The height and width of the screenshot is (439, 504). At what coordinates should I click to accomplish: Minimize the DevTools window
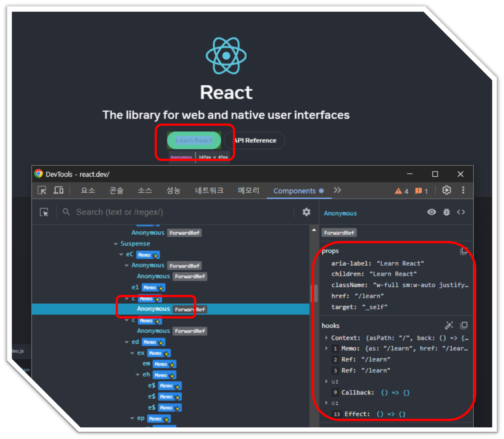pyautogui.click(x=410, y=174)
